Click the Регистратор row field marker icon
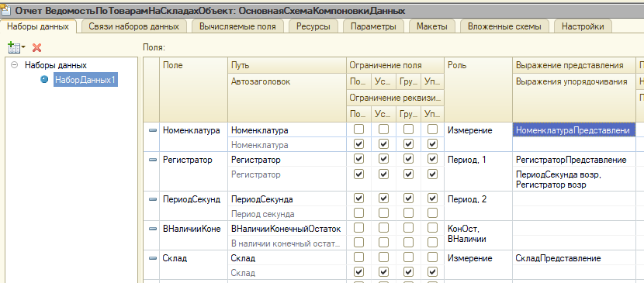Image resolution: width=644 pixels, height=283 pixels. [153, 160]
